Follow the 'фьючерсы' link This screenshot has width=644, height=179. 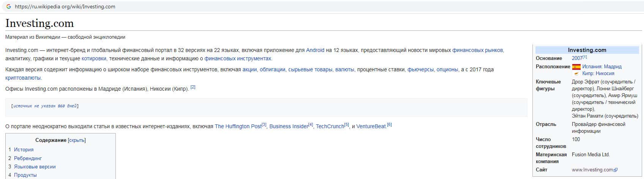tap(420, 69)
